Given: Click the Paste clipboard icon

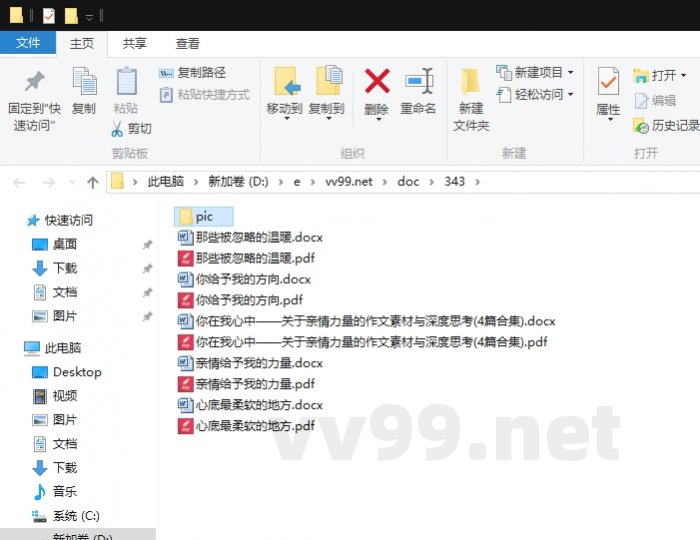Looking at the screenshot, I should click(126, 81).
